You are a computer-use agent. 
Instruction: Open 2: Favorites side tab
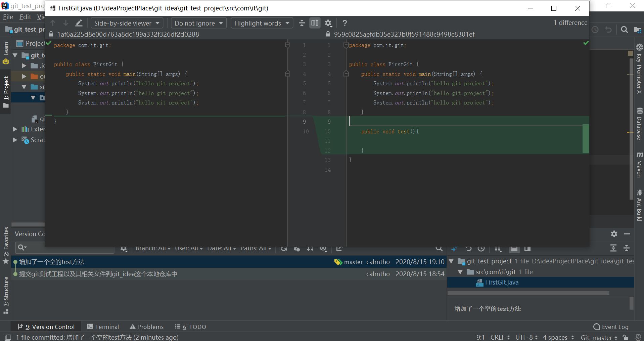(6, 246)
